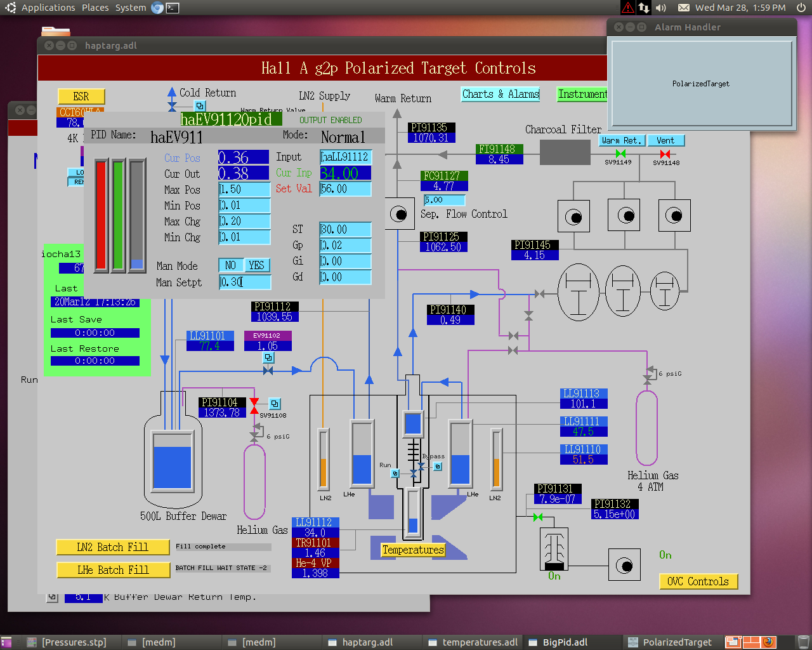Click the pump icon beside Sep. Flow Control

[398, 215]
